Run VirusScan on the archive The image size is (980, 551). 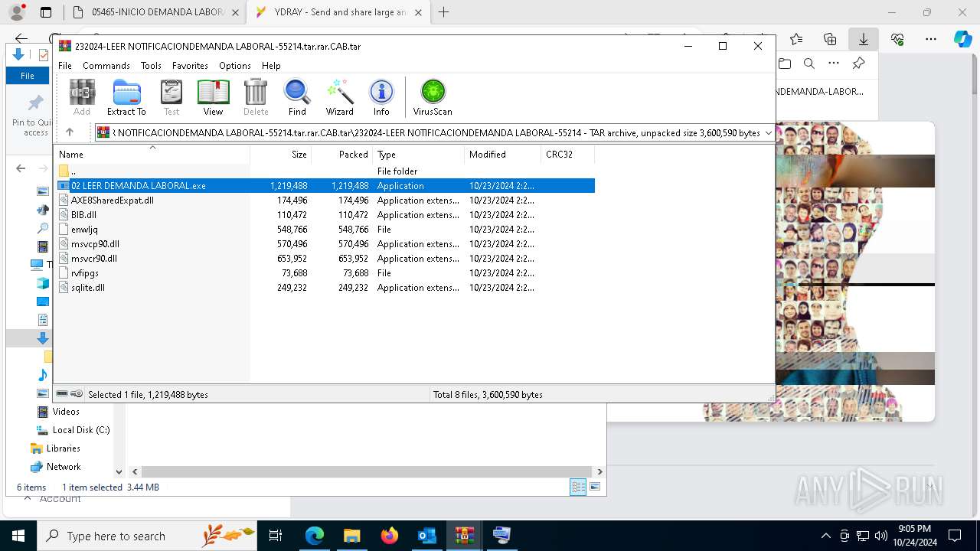tap(433, 97)
